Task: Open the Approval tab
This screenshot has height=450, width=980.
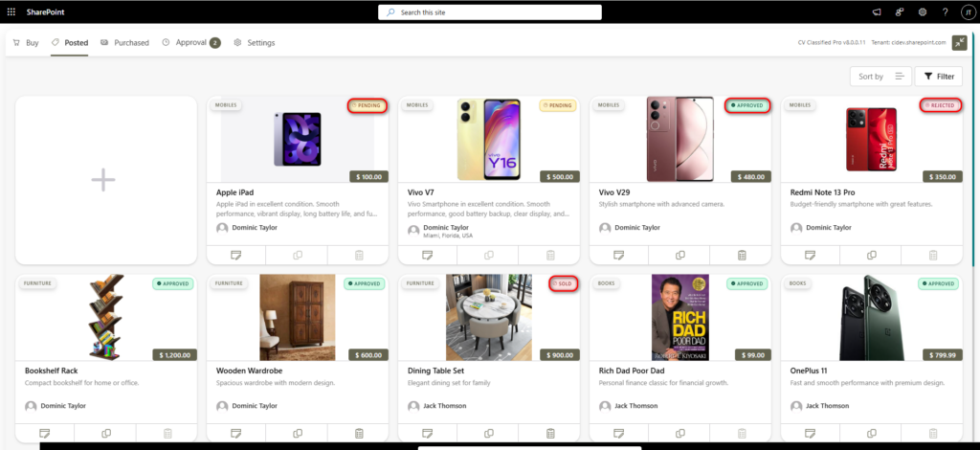Action: tap(190, 42)
